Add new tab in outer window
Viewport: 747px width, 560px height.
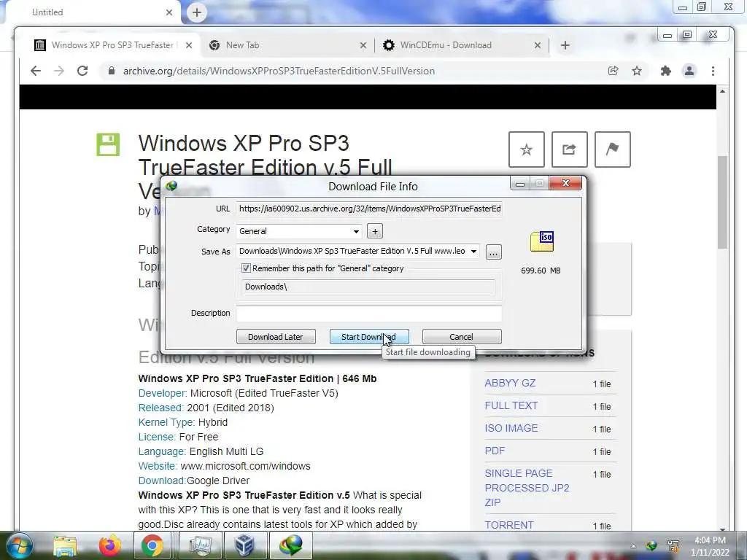click(197, 12)
